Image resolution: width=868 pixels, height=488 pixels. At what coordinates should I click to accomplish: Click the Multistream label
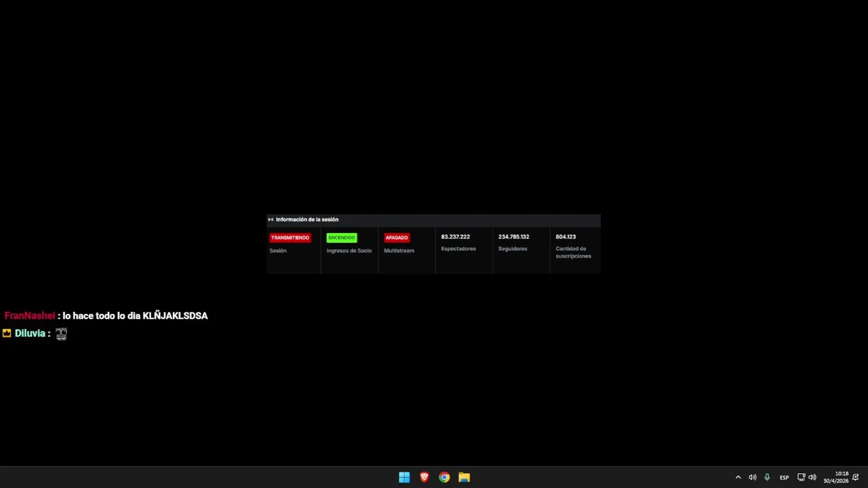(x=399, y=251)
